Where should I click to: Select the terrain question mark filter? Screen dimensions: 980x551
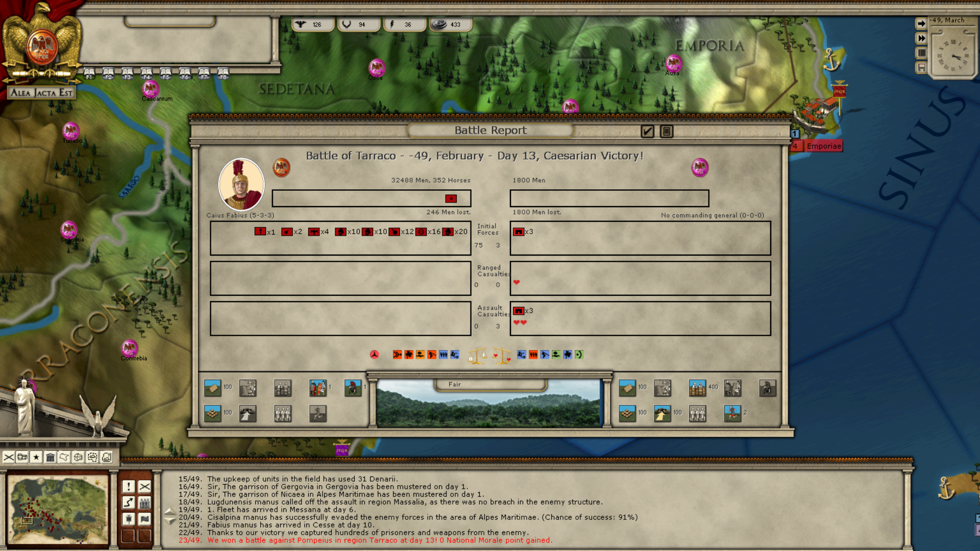(x=106, y=457)
